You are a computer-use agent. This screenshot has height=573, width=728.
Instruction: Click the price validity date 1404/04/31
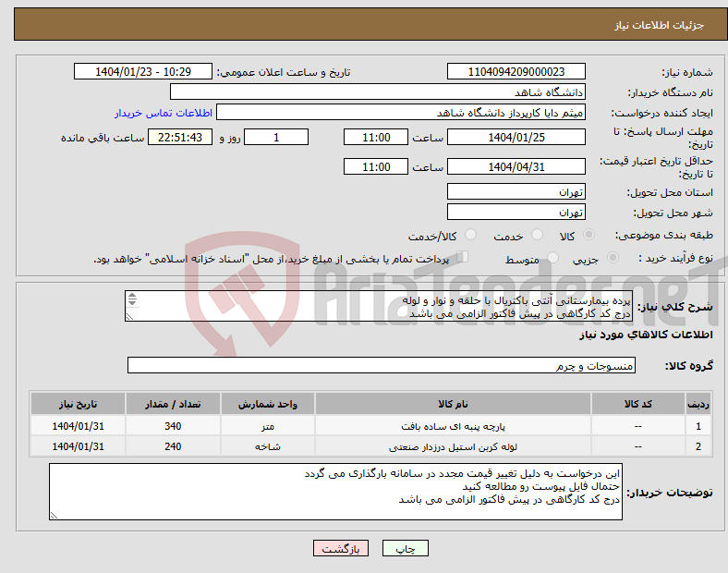coord(516,166)
